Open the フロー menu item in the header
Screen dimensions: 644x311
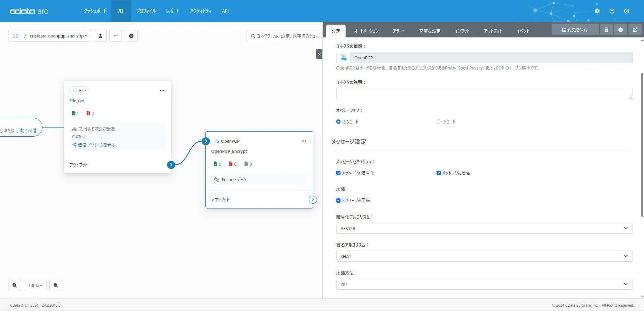click(121, 11)
